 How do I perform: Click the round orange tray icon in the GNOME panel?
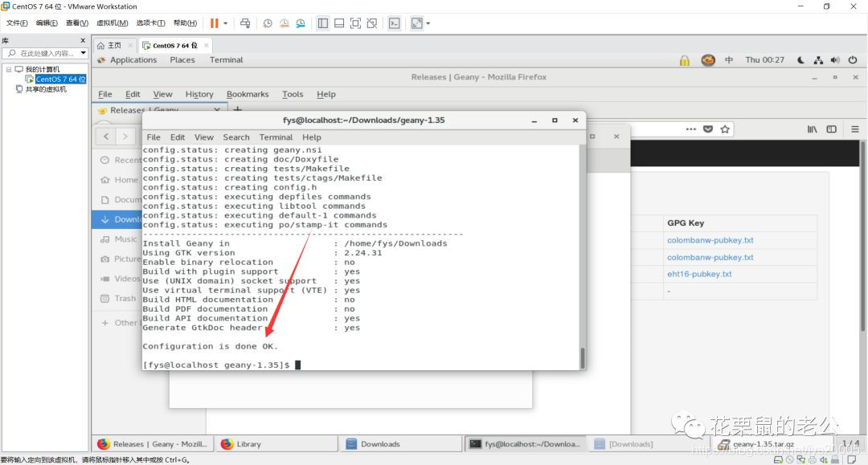(x=708, y=60)
